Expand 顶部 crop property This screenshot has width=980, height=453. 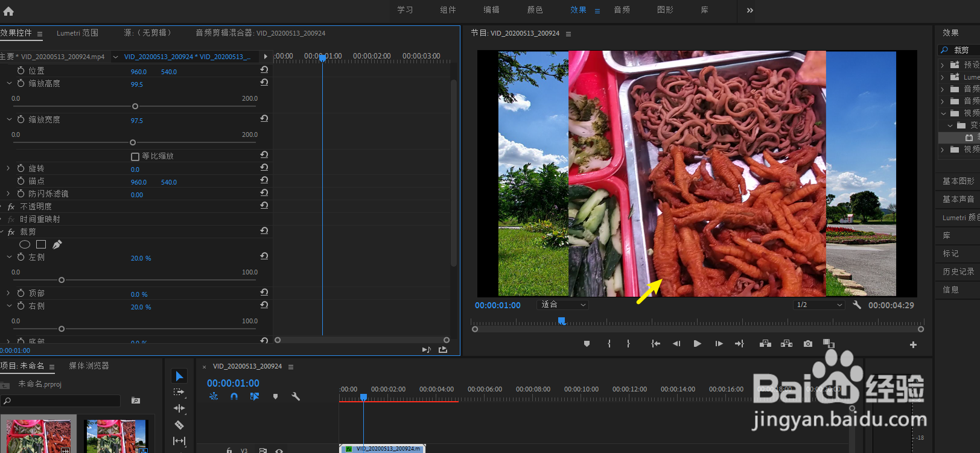pos(8,293)
